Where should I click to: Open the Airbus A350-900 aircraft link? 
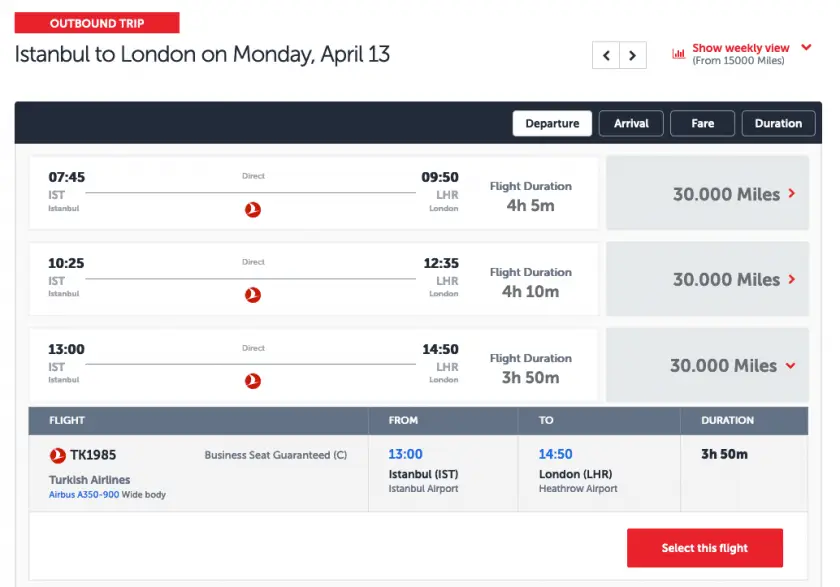coord(84,495)
